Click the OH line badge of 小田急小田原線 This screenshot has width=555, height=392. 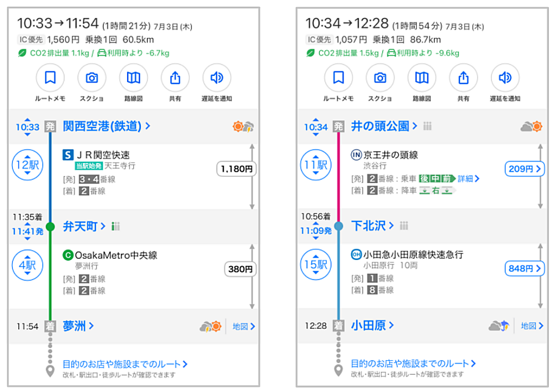click(x=356, y=254)
